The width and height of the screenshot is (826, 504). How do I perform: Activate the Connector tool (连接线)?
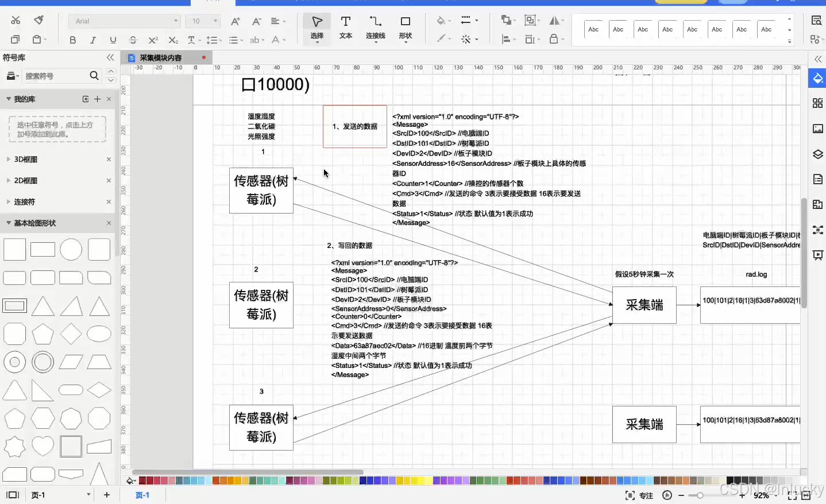click(x=376, y=29)
